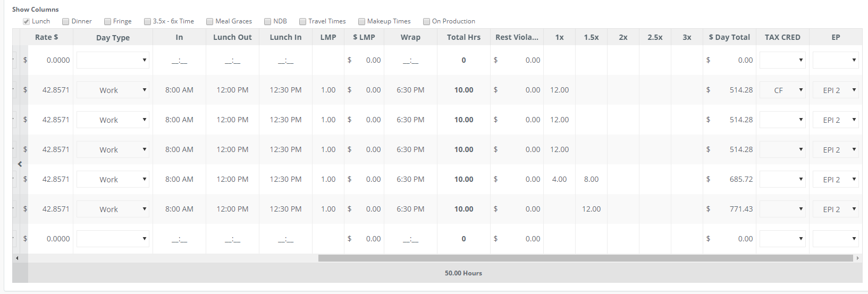This screenshot has height=294, width=868.
Task: Click the horizontal scrollbar's right arrow
Action: click(857, 258)
